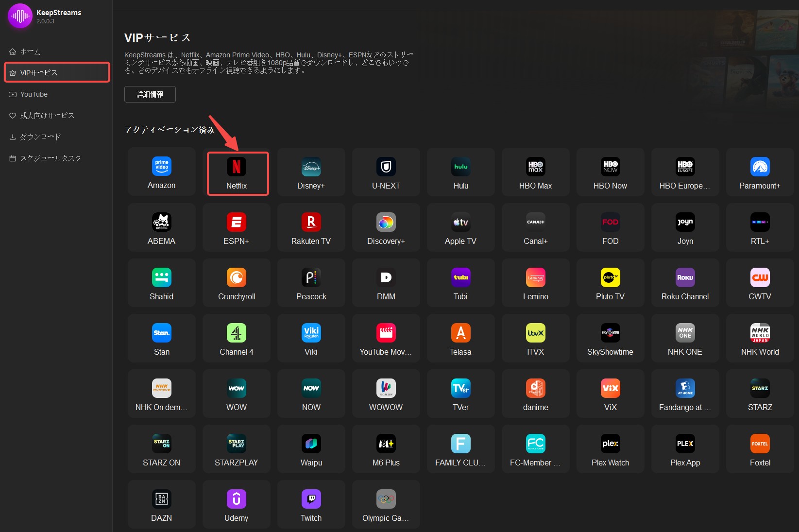
Task: Open スケジュールタスク in the sidebar
Action: coord(56,158)
